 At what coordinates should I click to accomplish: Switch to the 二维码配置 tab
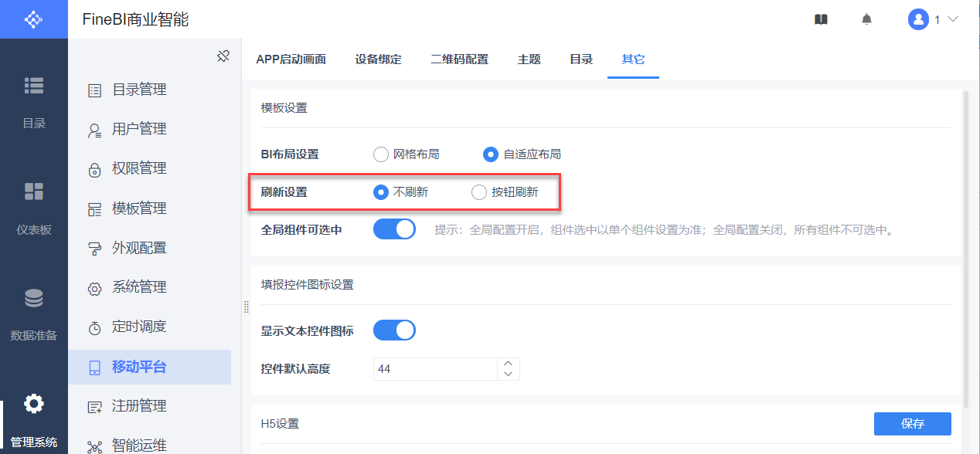pyautogui.click(x=459, y=59)
